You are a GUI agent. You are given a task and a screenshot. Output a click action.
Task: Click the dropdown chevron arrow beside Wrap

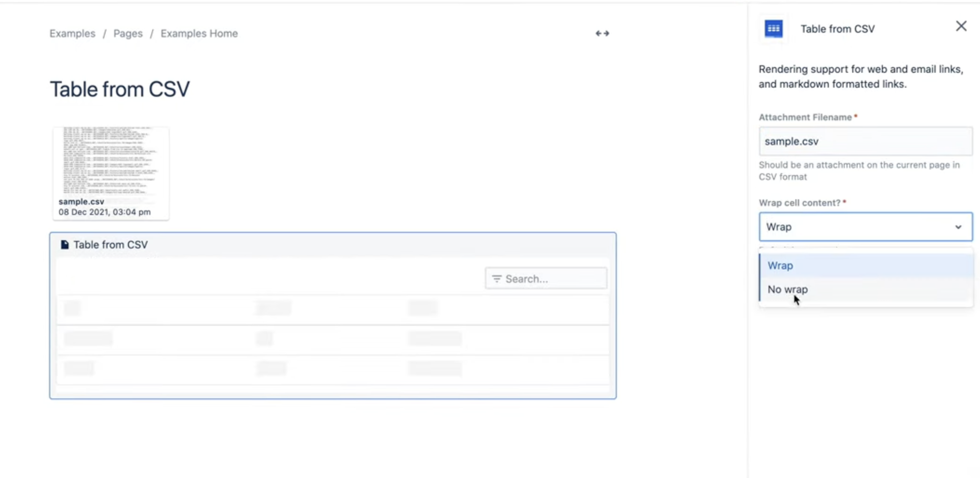pyautogui.click(x=958, y=227)
